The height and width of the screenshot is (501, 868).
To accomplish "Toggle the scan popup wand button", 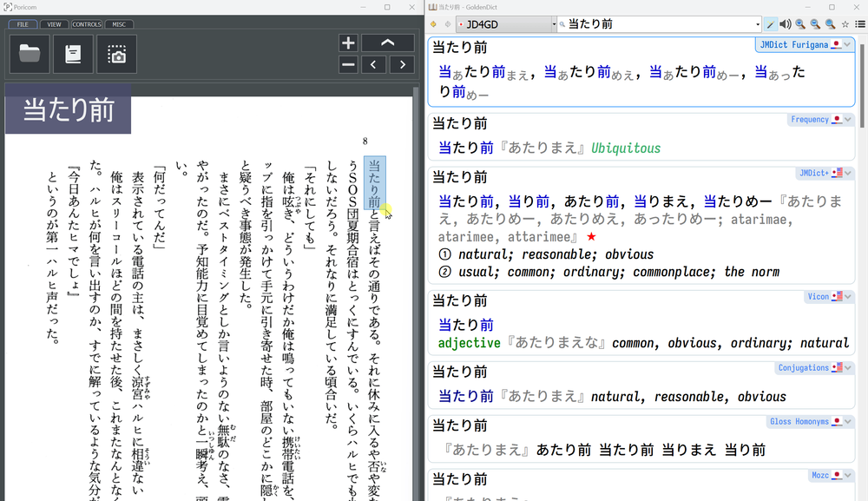I will [769, 24].
